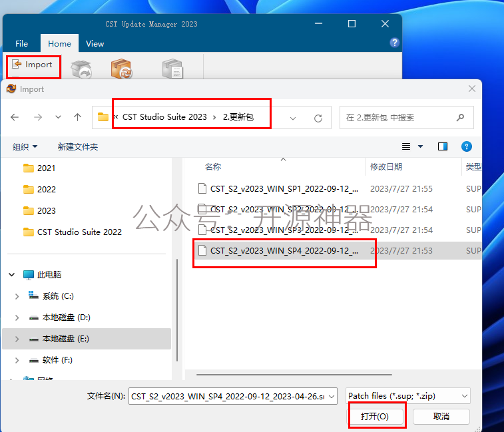
Task: Select the 2023 folder in navigation pane
Action: point(47,210)
